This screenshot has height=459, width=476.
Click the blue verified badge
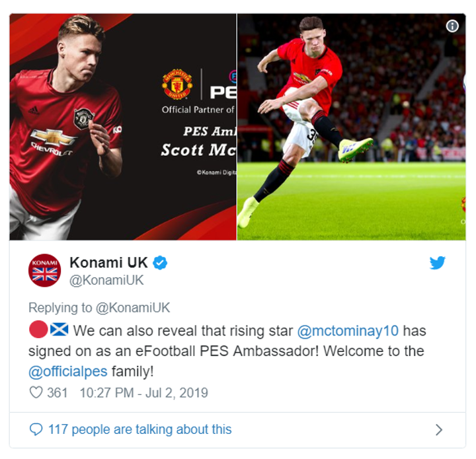click(x=160, y=263)
